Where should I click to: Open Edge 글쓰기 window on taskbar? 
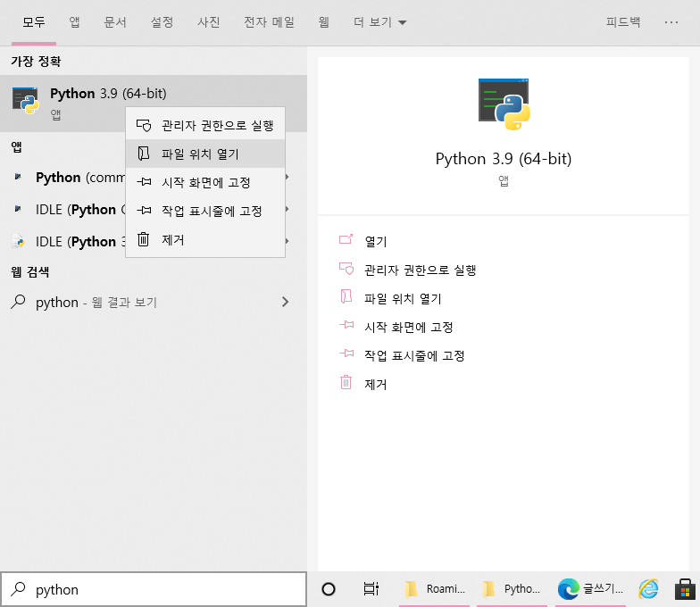pyautogui.click(x=590, y=589)
